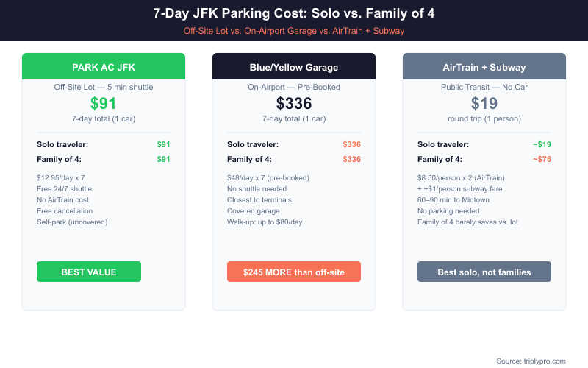Click the Source: triplypro.com text

pos(531,361)
